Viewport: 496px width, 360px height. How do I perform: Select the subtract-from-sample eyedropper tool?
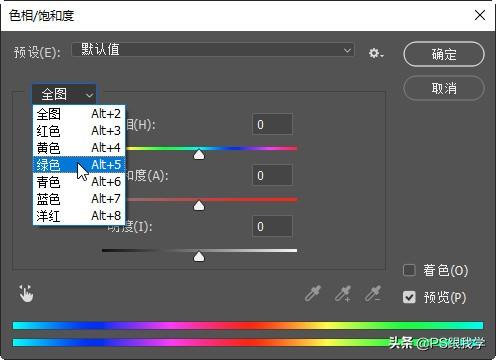373,293
